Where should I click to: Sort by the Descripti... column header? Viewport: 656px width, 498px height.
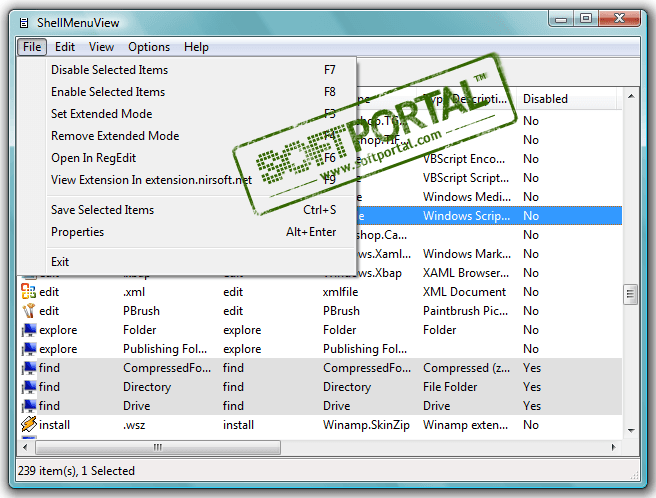(467, 99)
